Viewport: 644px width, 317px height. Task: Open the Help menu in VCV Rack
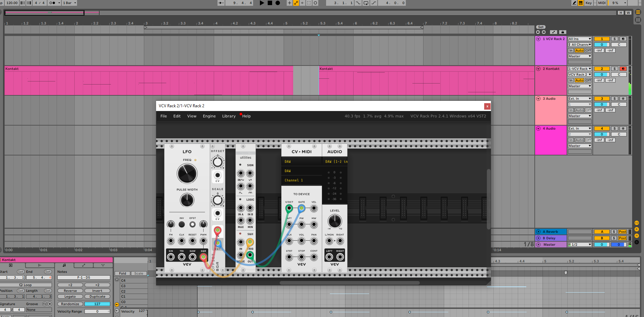[246, 116]
